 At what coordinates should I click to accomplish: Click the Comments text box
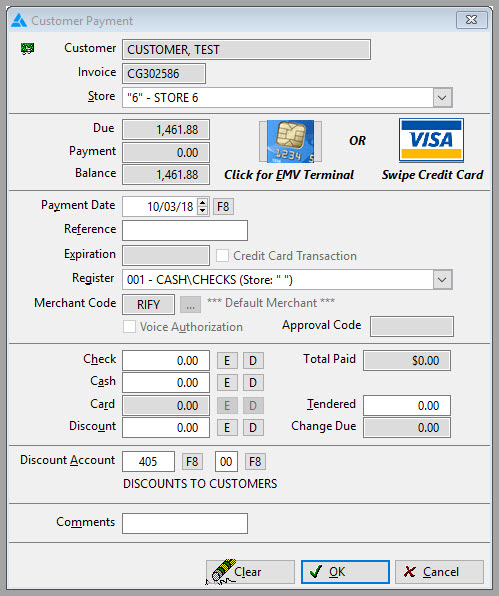[x=185, y=523]
